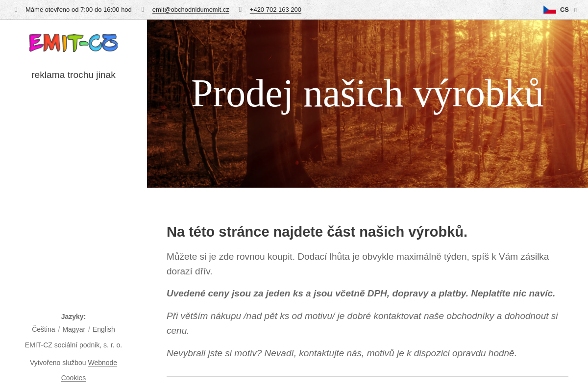The height and width of the screenshot is (392, 588).
Task: View the Cookies page
Action: tap(73, 378)
